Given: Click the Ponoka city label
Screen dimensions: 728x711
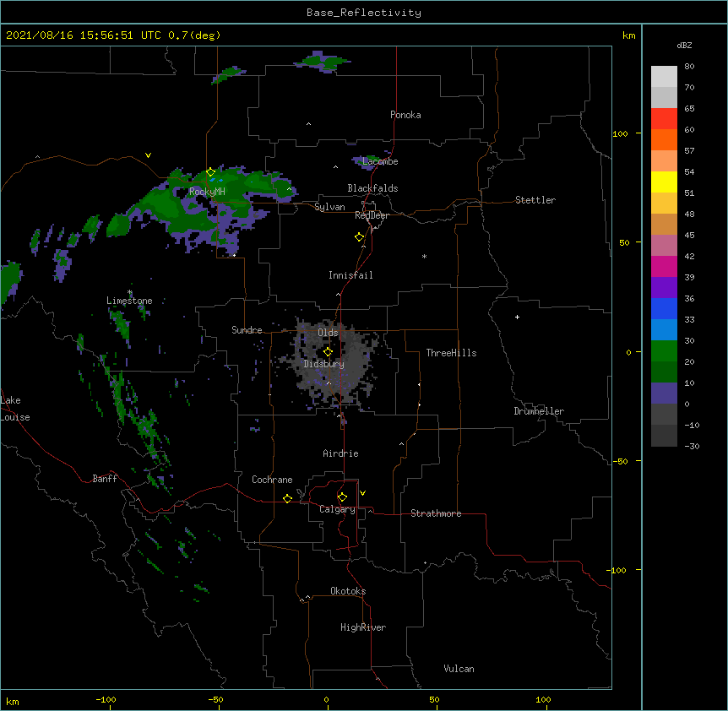Looking at the screenshot, I should click(x=405, y=115).
